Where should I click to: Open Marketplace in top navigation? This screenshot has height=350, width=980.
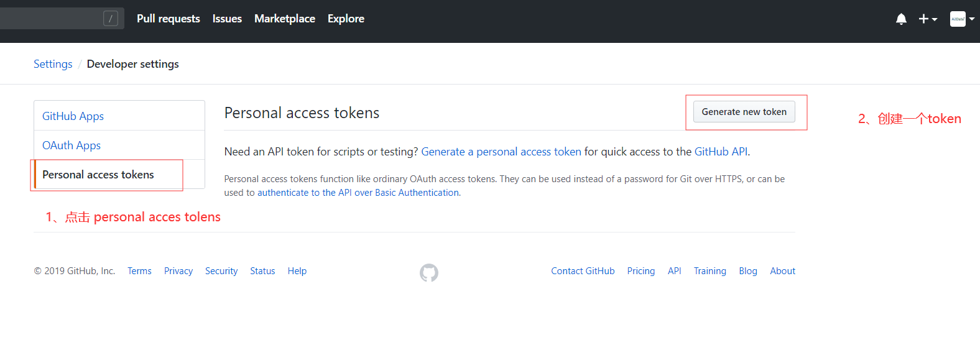pos(285,19)
